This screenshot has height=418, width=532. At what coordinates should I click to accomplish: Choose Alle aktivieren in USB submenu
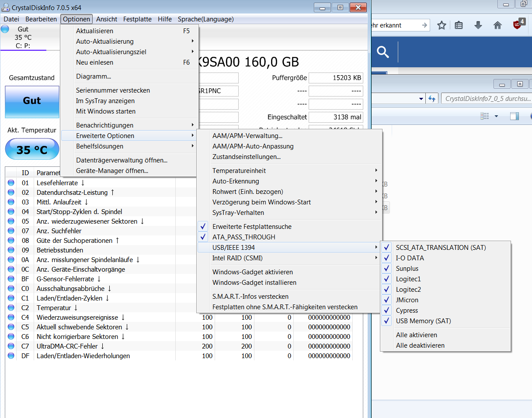pyautogui.click(x=445, y=335)
